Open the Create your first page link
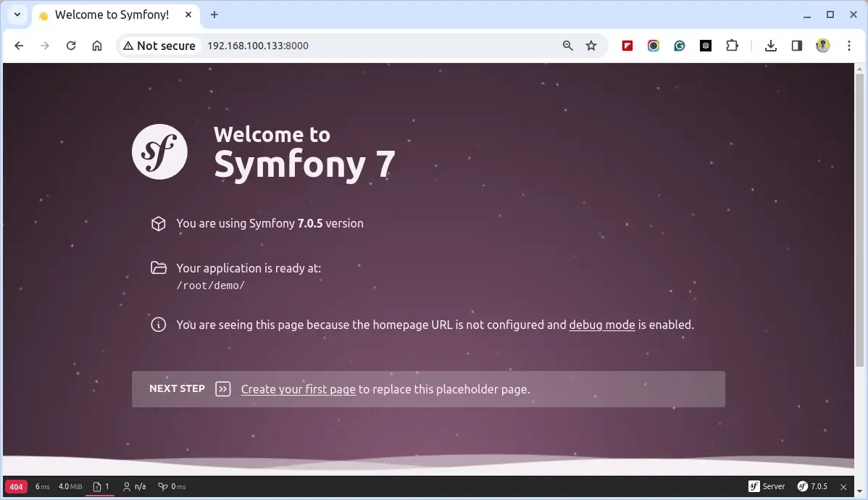Viewport: 868px width, 500px height. 299,389
